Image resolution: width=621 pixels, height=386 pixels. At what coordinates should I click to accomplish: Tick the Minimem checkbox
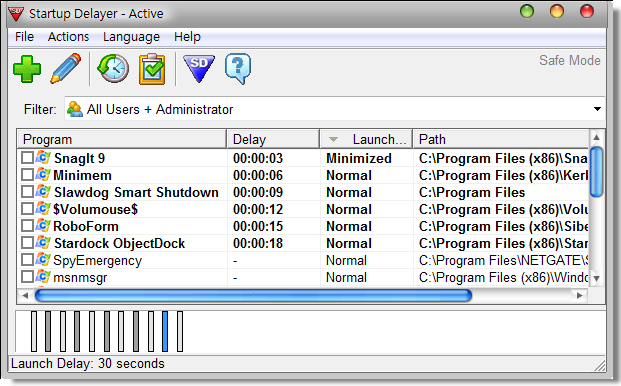[x=27, y=175]
